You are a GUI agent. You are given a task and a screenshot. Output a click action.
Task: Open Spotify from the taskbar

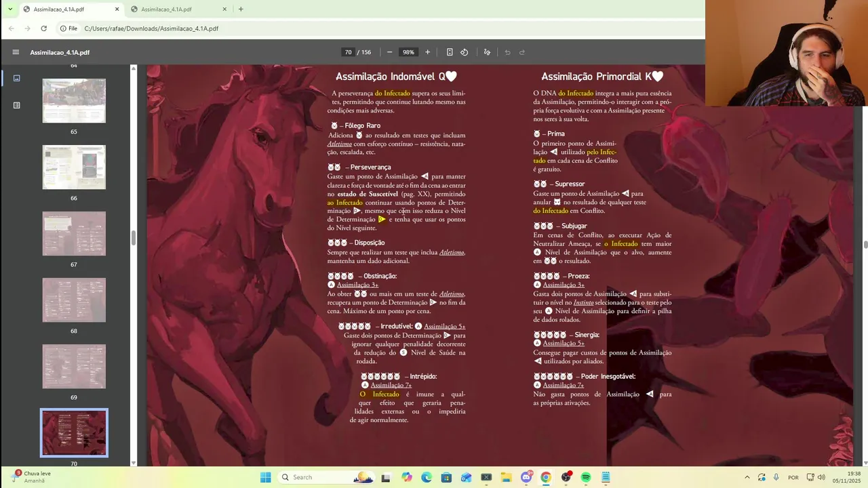click(x=586, y=477)
